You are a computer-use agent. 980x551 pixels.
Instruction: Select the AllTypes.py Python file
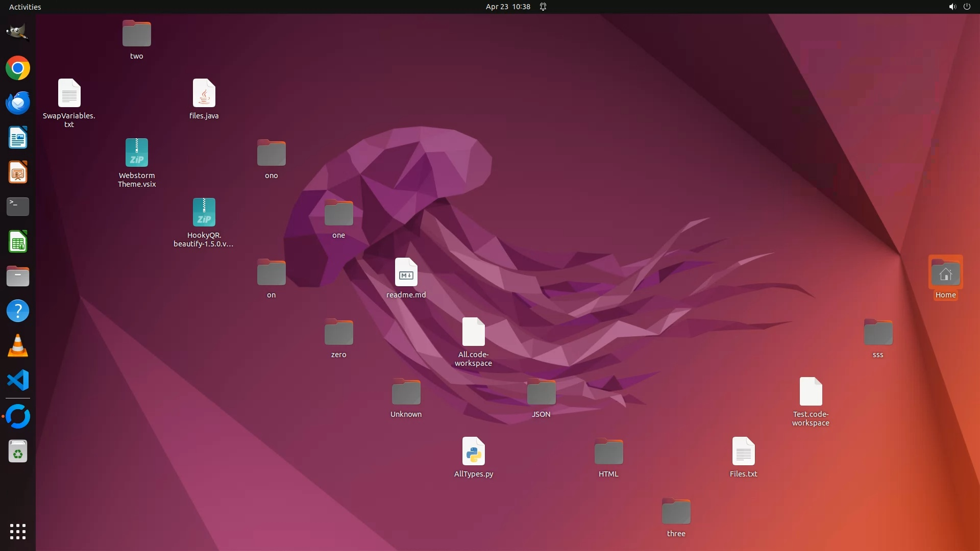tap(473, 452)
